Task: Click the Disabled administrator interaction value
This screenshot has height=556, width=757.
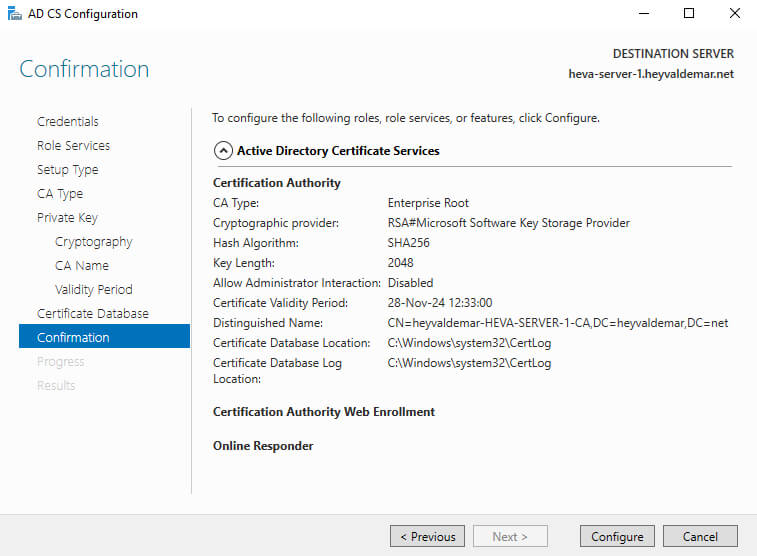Action: (x=410, y=283)
